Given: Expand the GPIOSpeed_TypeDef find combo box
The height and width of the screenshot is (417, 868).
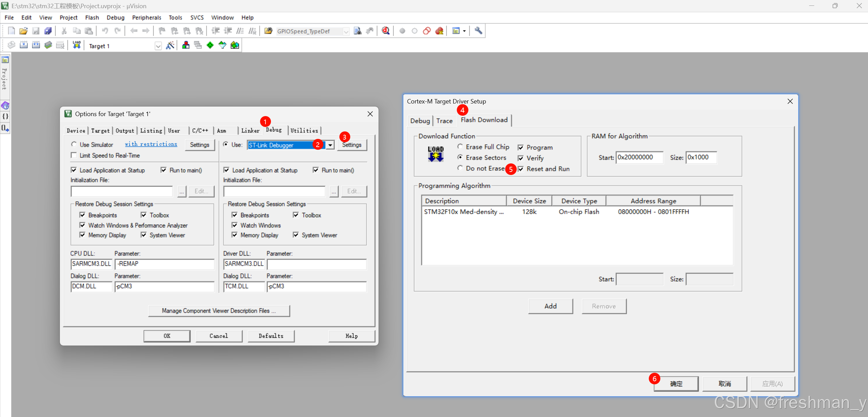Looking at the screenshot, I should [346, 31].
